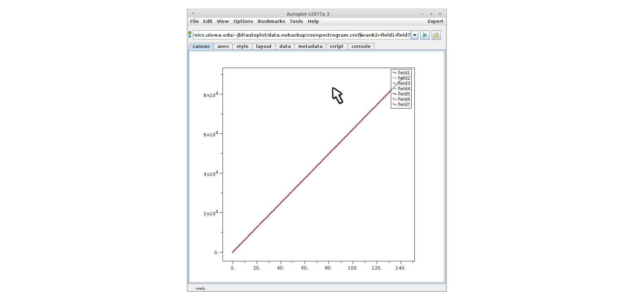Click field7 legend entry
This screenshot has width=644, height=292.
pyautogui.click(x=401, y=105)
